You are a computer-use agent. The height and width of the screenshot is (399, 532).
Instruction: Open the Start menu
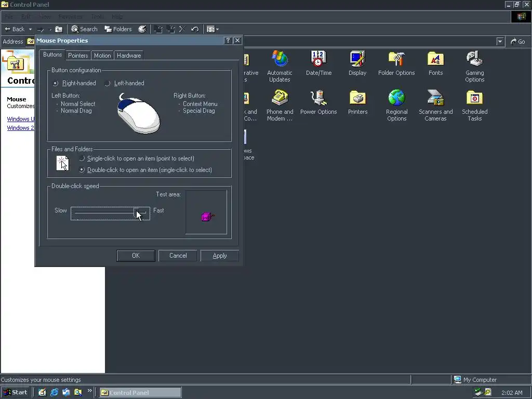[16, 392]
